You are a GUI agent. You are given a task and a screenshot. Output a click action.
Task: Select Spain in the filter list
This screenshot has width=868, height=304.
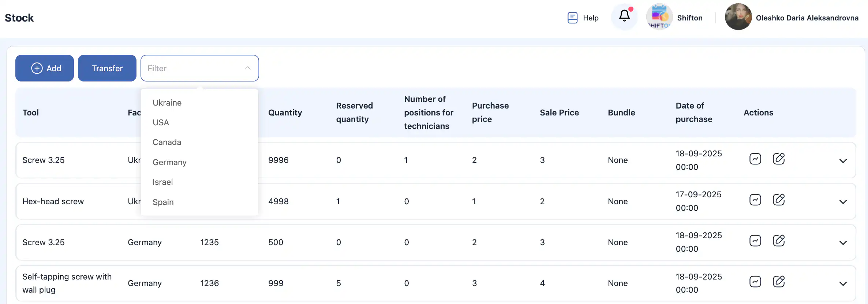(x=163, y=202)
